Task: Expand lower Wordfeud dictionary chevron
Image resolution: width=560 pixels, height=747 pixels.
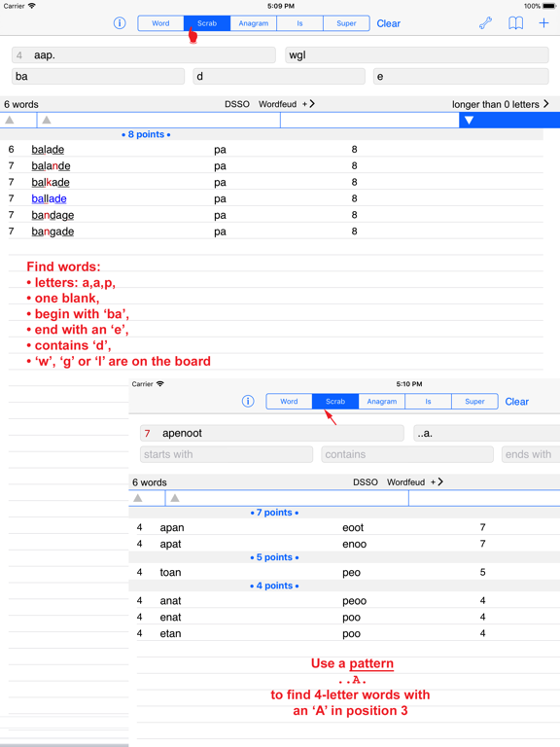Action: [440, 481]
